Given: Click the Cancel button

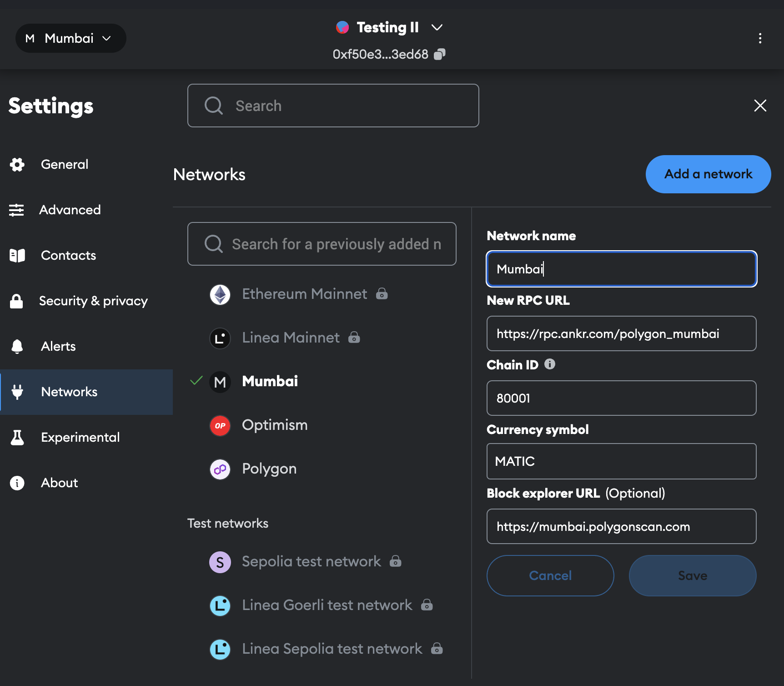Looking at the screenshot, I should click(550, 575).
